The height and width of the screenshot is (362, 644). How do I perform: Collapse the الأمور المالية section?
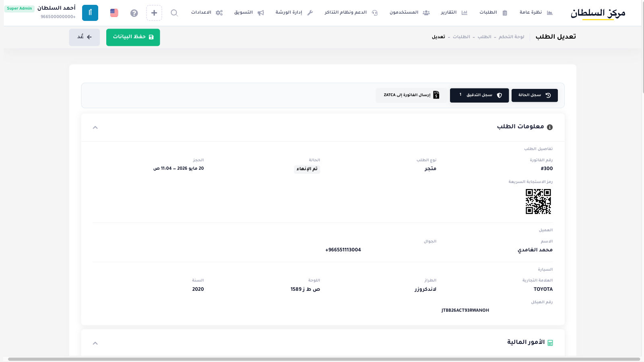point(95,343)
